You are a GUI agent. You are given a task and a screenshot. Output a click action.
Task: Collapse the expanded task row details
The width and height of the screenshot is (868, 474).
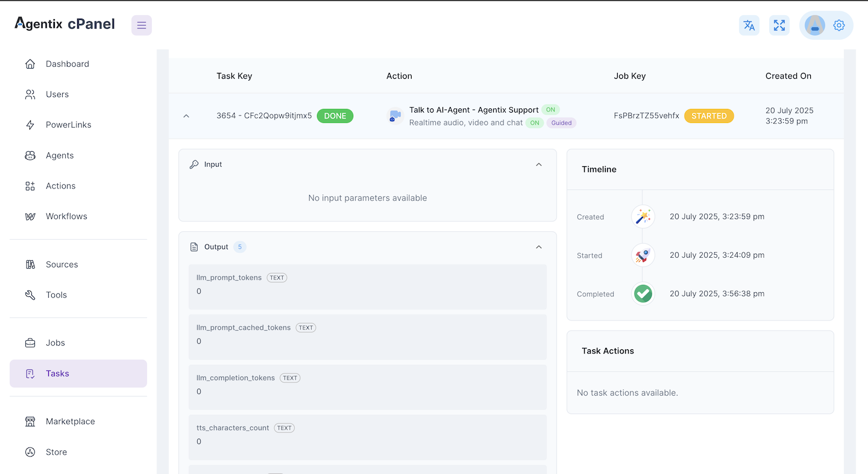(186, 116)
